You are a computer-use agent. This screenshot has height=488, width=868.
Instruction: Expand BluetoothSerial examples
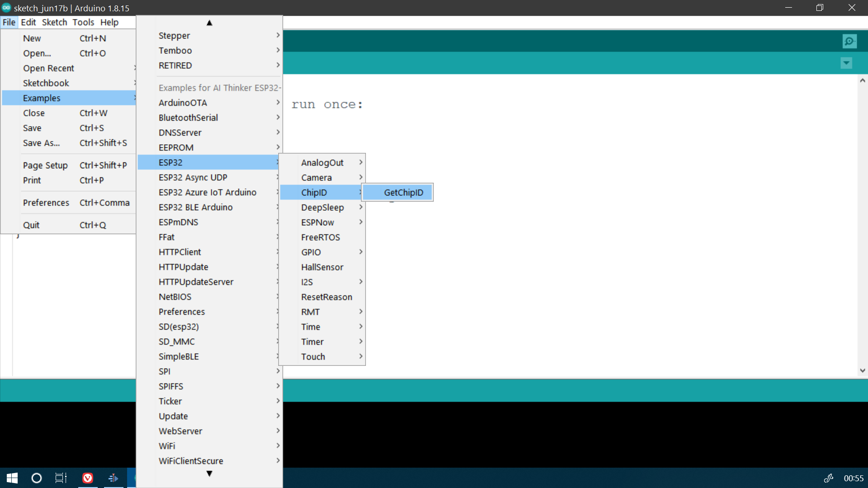[209, 118]
